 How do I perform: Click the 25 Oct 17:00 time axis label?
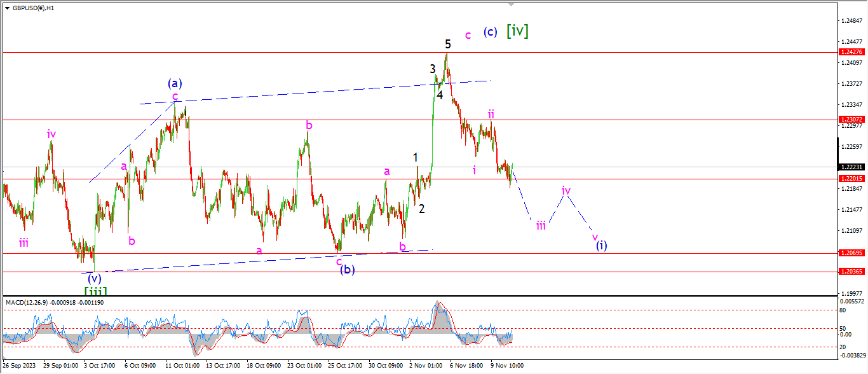click(x=346, y=366)
